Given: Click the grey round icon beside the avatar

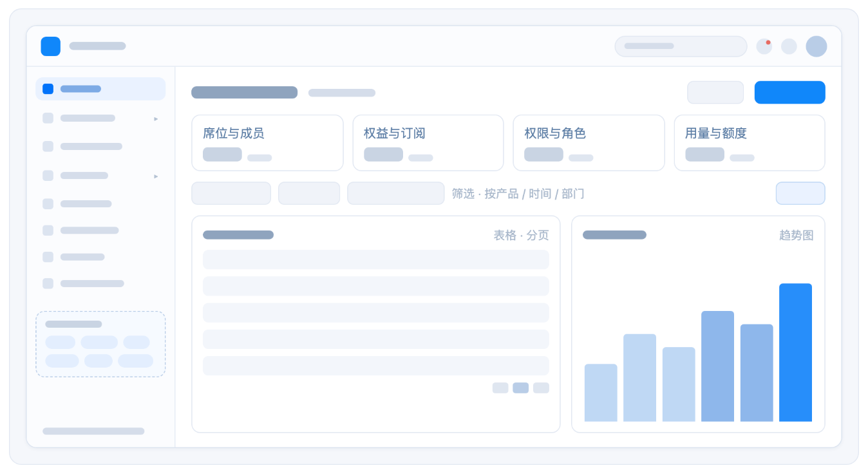Looking at the screenshot, I should click(x=789, y=46).
